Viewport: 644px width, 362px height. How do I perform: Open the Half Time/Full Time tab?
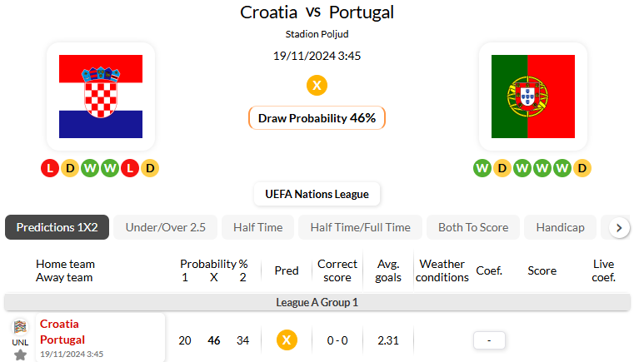360,227
